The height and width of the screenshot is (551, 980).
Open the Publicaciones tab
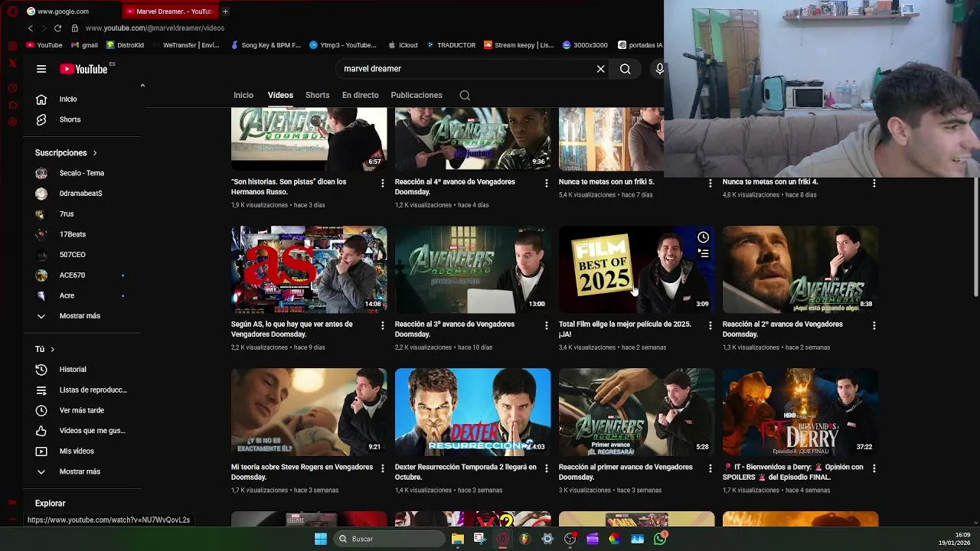click(x=416, y=96)
